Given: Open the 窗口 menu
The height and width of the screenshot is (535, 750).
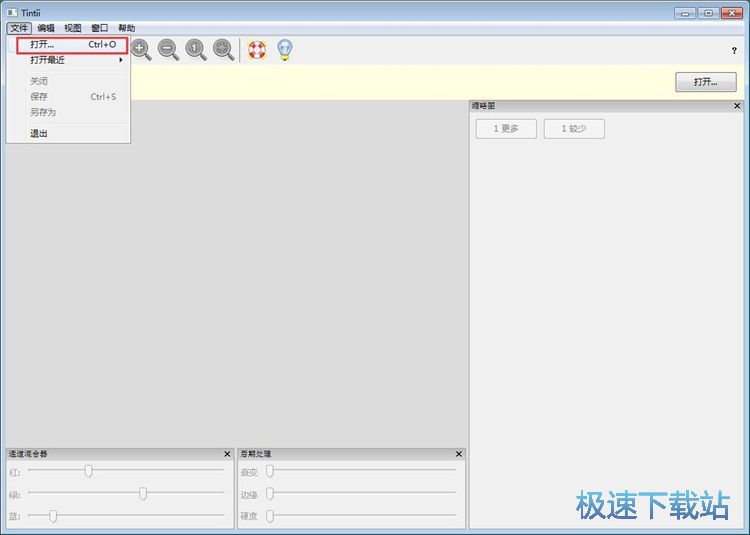Looking at the screenshot, I should (99, 28).
